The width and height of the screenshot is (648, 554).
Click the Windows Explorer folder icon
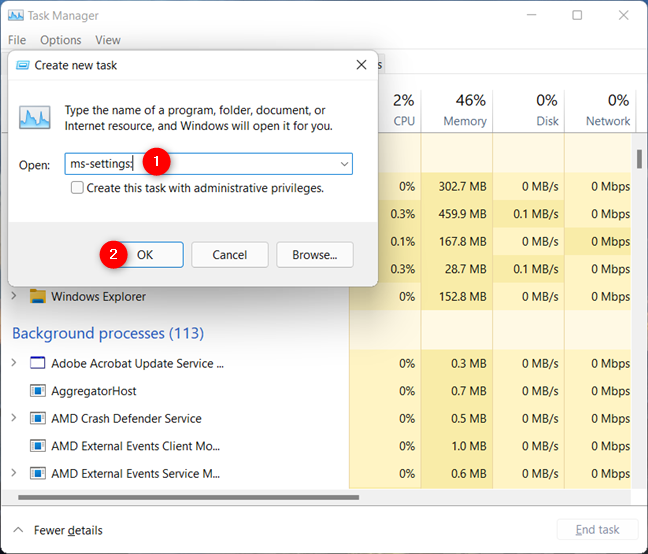38,296
